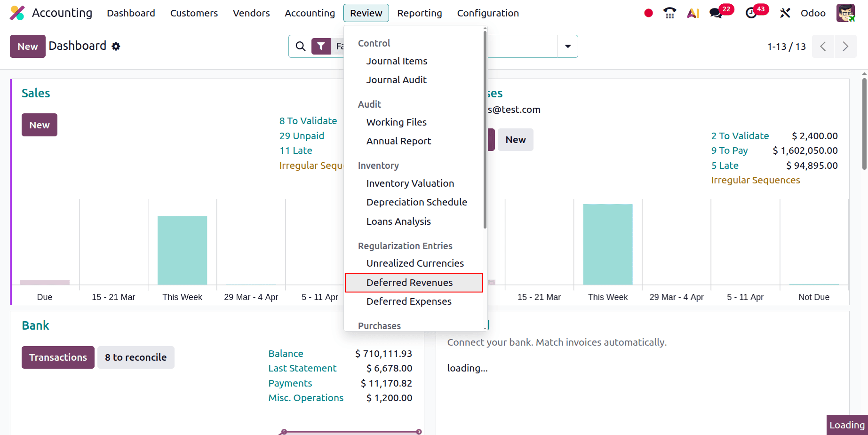
Task: Toggle the purple filter in the search bar
Action: (x=321, y=46)
